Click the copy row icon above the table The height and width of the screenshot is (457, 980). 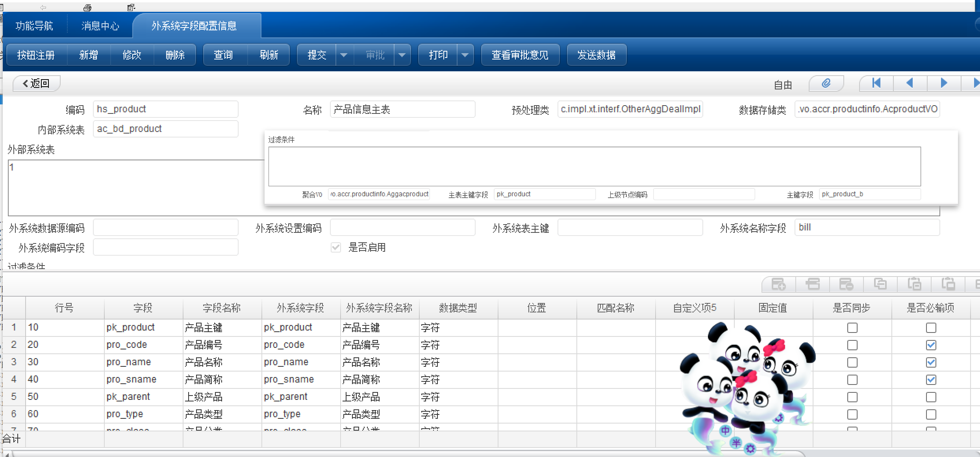pyautogui.click(x=880, y=284)
